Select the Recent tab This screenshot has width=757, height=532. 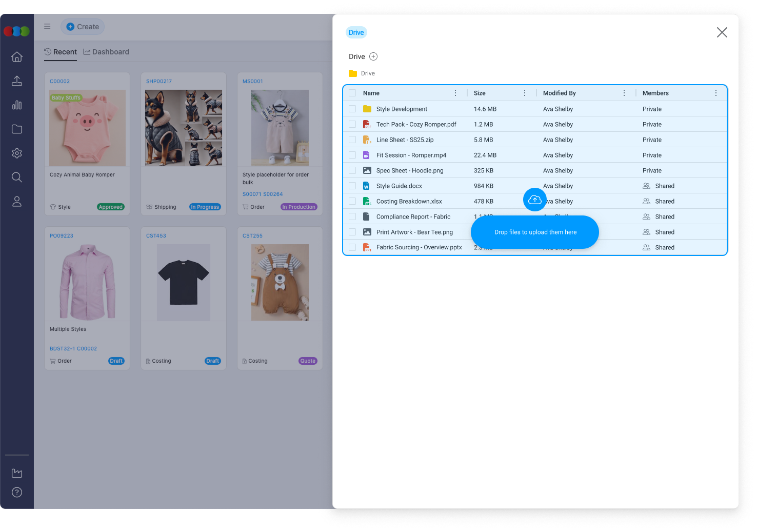coord(61,52)
